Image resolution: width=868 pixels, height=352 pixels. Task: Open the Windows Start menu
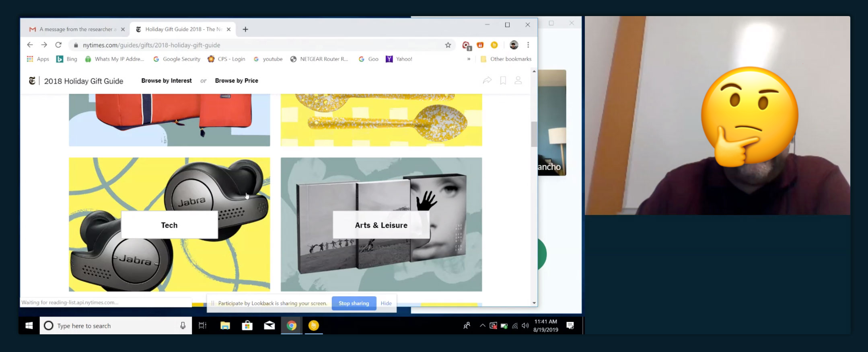[29, 325]
